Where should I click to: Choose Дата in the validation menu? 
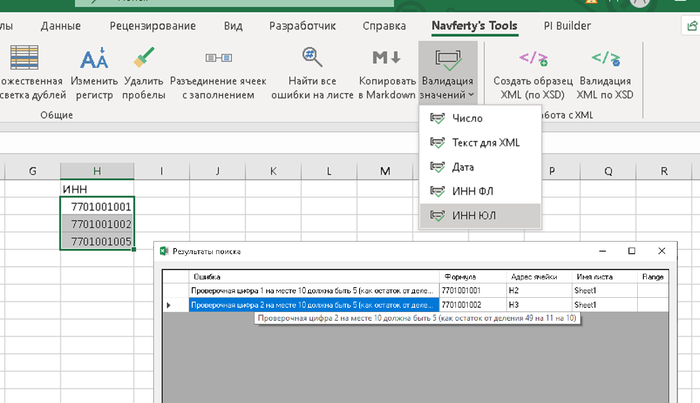(462, 166)
